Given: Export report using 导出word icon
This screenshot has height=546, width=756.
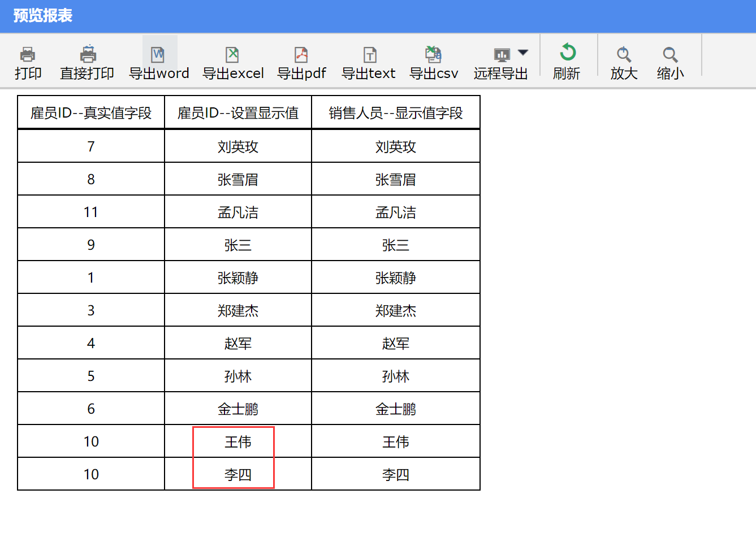Looking at the screenshot, I should (158, 55).
